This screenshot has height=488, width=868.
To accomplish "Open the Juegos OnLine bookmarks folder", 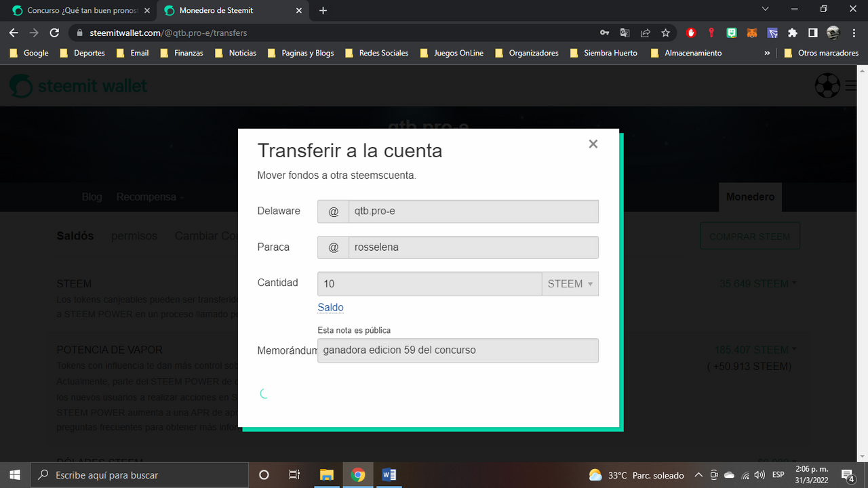I will click(452, 53).
